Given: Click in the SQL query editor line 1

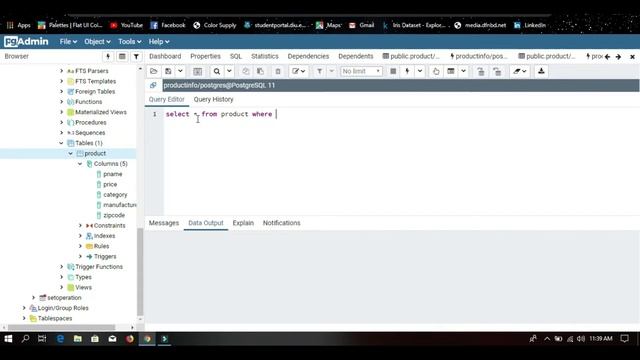Looking at the screenshot, I should (x=402, y=114).
